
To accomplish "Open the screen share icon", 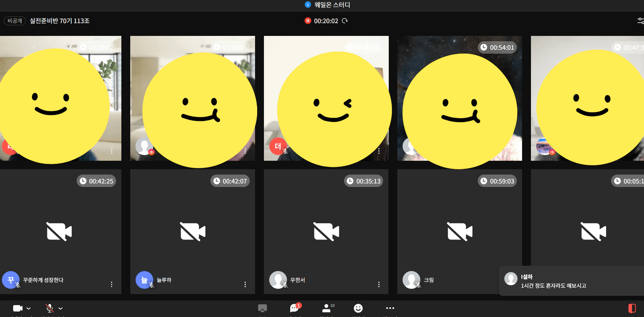I will coord(262,308).
